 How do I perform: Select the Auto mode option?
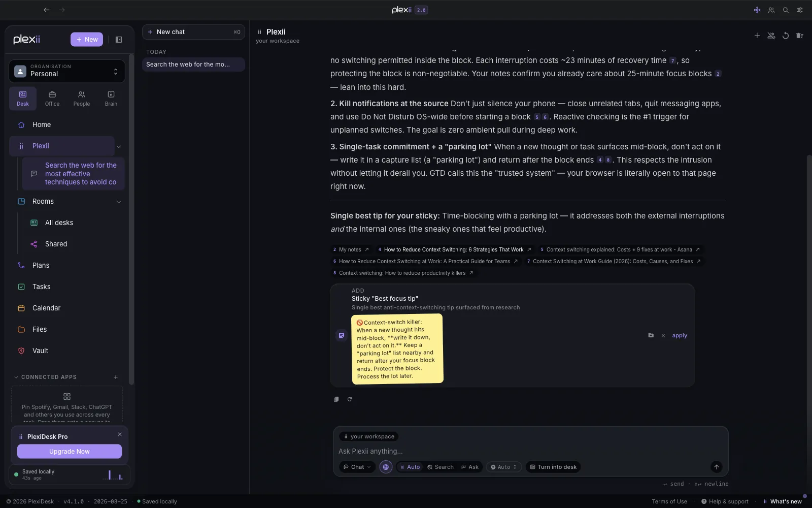pos(410,467)
